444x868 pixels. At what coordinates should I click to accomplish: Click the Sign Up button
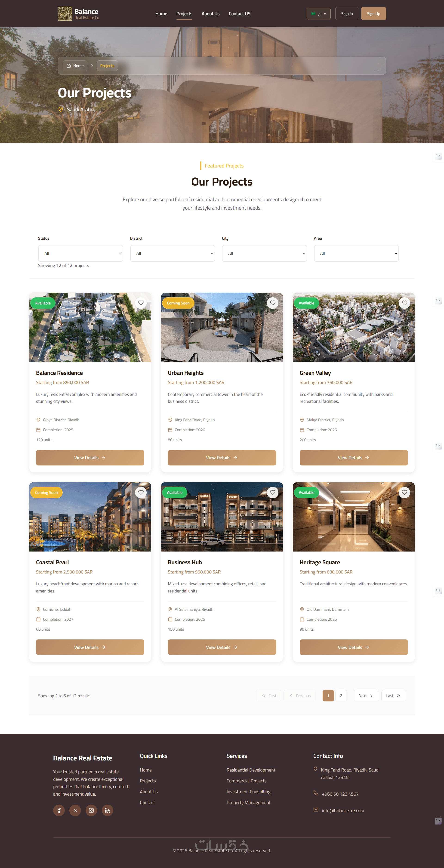[x=373, y=14]
